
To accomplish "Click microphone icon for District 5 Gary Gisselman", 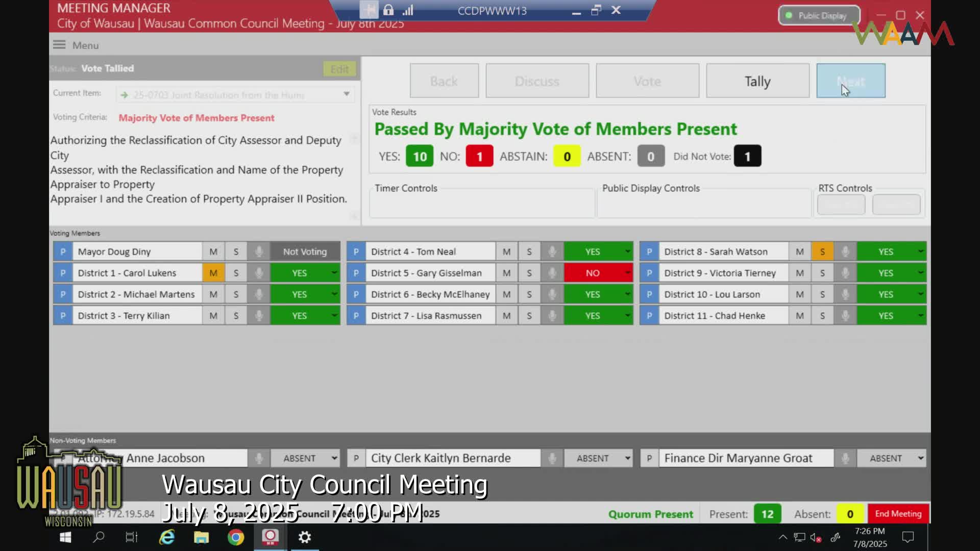I will tap(552, 273).
